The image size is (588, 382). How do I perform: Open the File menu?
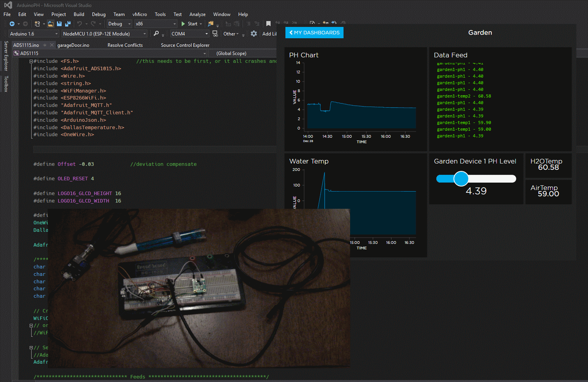7,14
